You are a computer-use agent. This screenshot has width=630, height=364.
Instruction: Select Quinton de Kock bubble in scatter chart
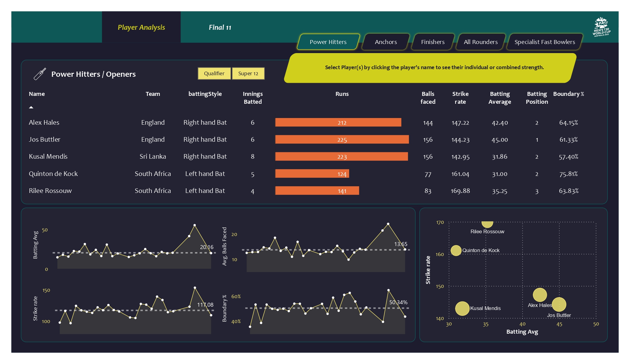coord(456,251)
